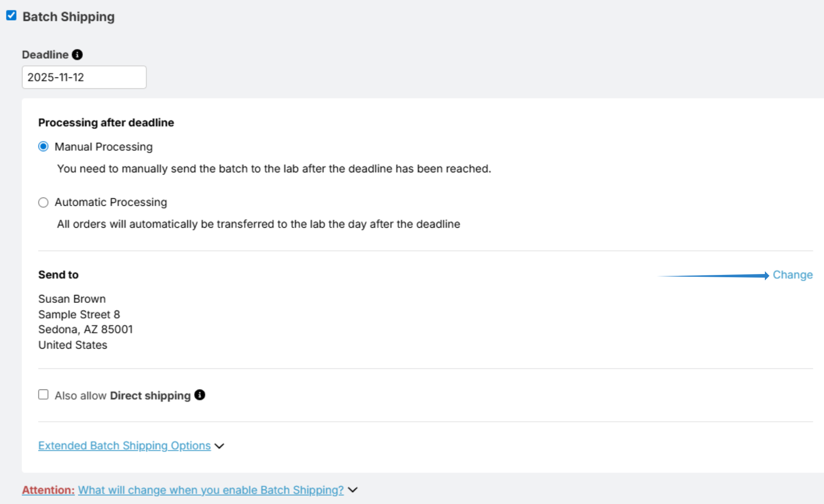The width and height of the screenshot is (824, 504).
Task: Click Sedona, AZ 85001 text
Action: pos(86,329)
